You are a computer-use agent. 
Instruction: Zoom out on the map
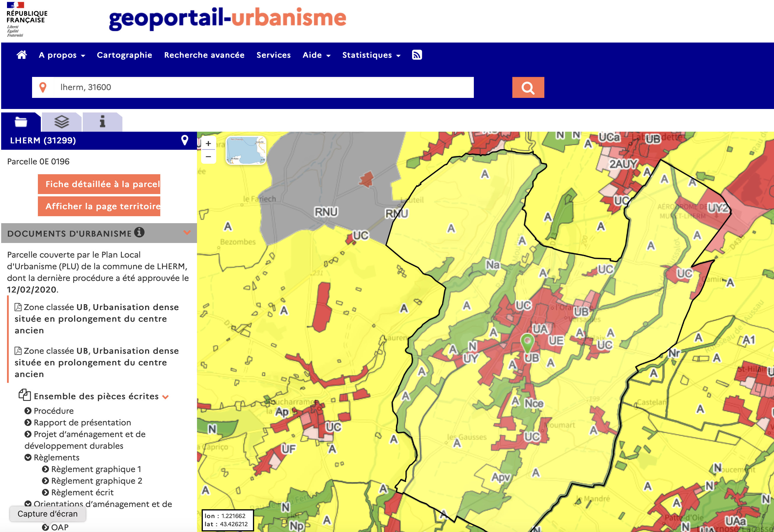(208, 157)
